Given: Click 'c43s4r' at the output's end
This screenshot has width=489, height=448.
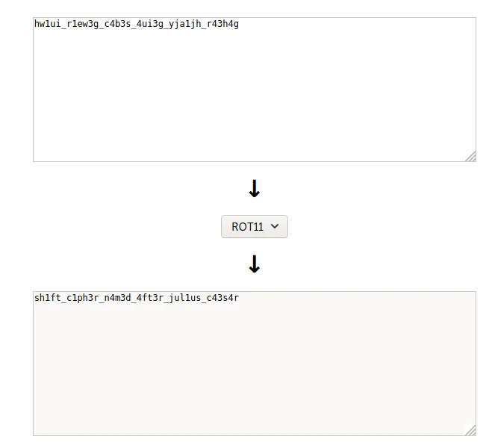Looking at the screenshot, I should point(222,298).
